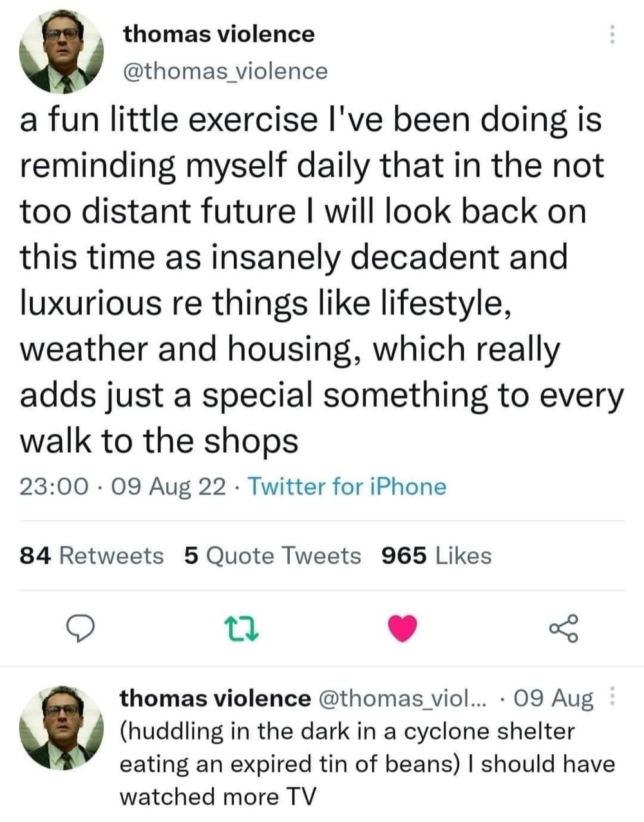Toggle the pink heart like button
Screen dimensions: 644x822
404,629
